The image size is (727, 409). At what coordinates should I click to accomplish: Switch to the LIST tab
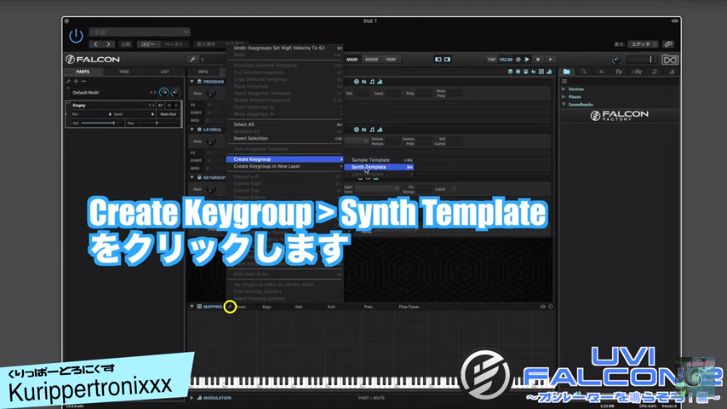165,72
